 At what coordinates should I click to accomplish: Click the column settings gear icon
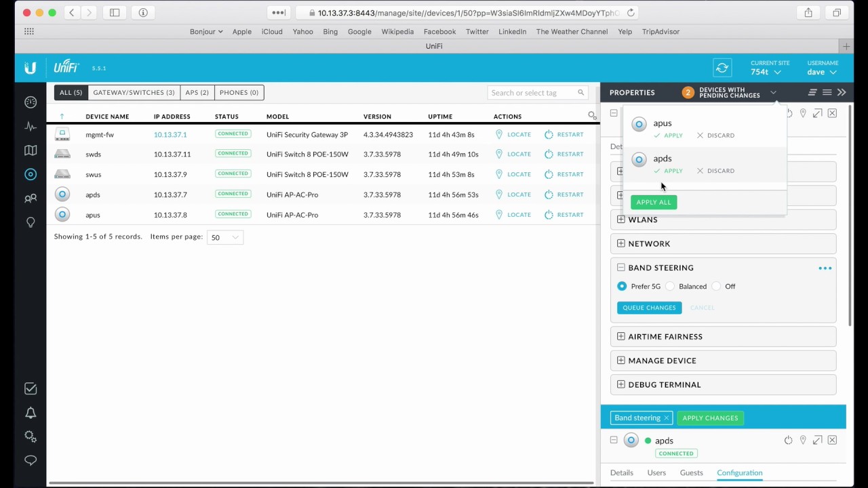592,116
